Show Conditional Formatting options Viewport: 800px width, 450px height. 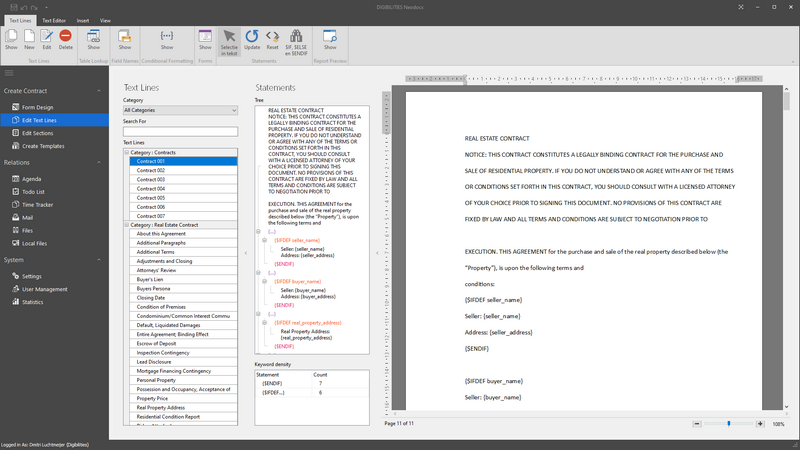167,39
